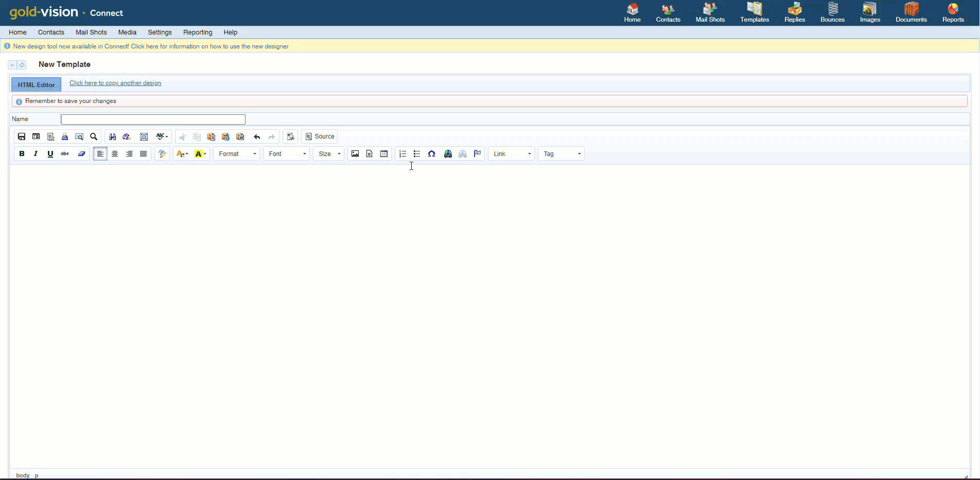Open the Templates section
This screenshot has width=980, height=480.
point(754,12)
